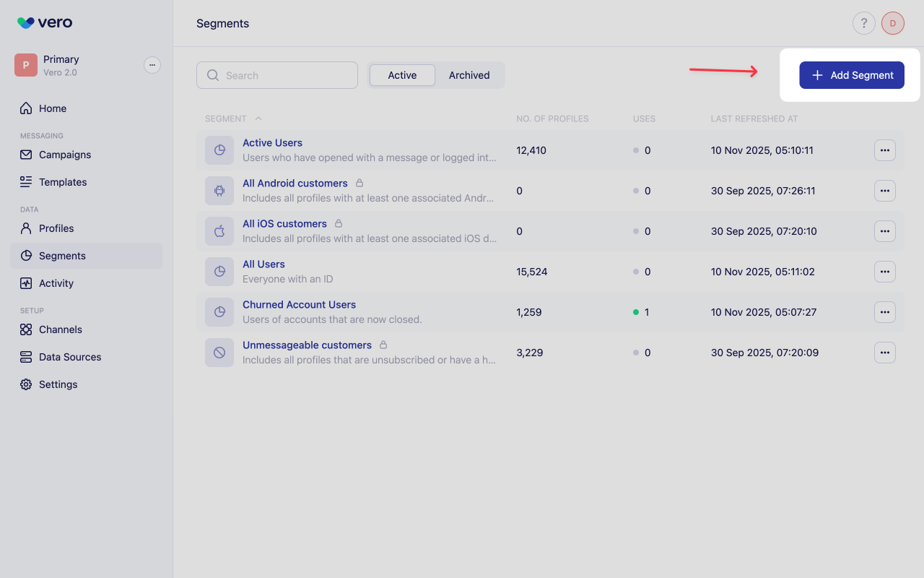Click the Vero logo in the top corner
This screenshot has height=578, width=924.
44,22
